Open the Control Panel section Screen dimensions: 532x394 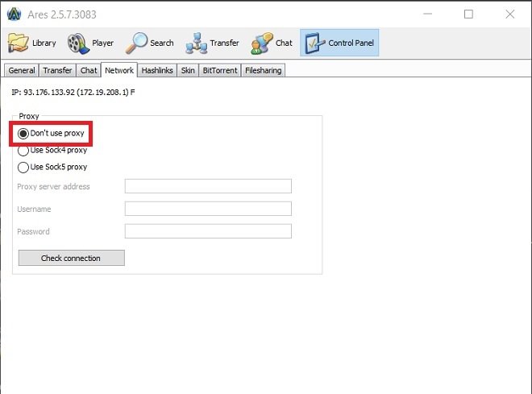click(339, 43)
